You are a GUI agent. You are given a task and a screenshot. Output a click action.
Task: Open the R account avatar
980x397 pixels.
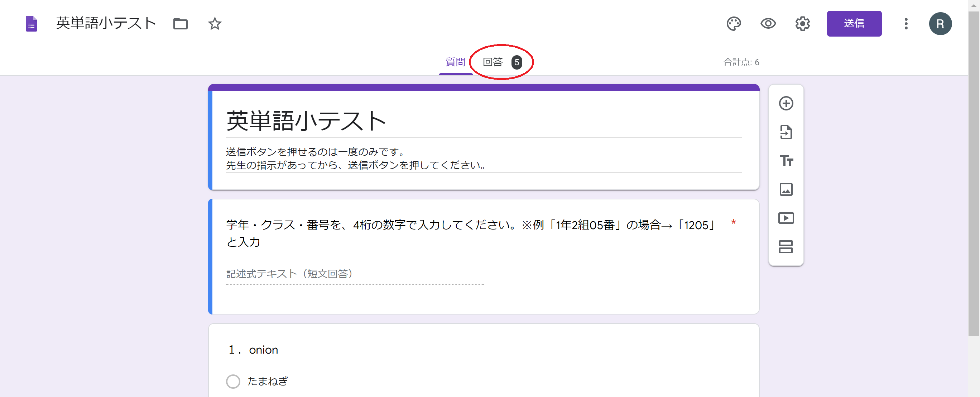940,24
